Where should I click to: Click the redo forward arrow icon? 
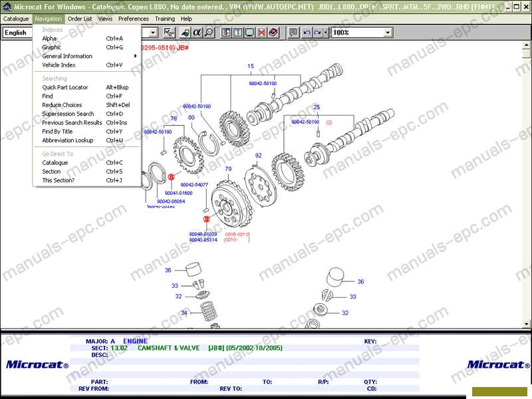click(x=318, y=33)
